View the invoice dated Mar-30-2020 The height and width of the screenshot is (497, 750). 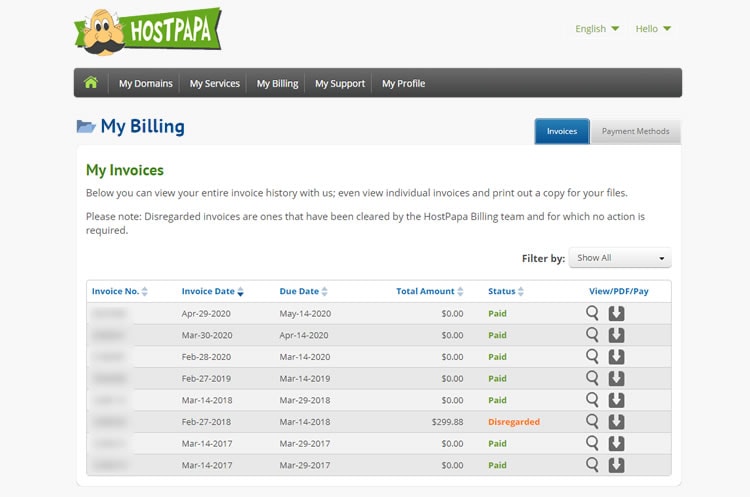point(592,334)
